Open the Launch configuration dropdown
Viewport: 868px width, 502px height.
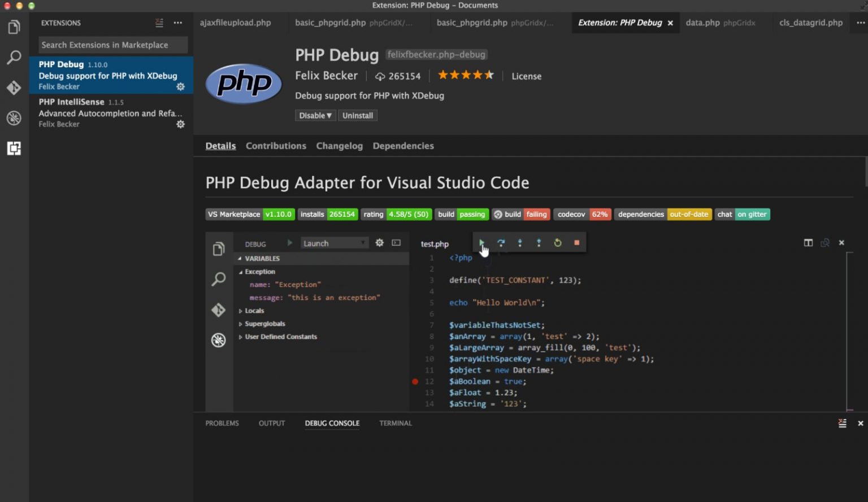(x=335, y=243)
